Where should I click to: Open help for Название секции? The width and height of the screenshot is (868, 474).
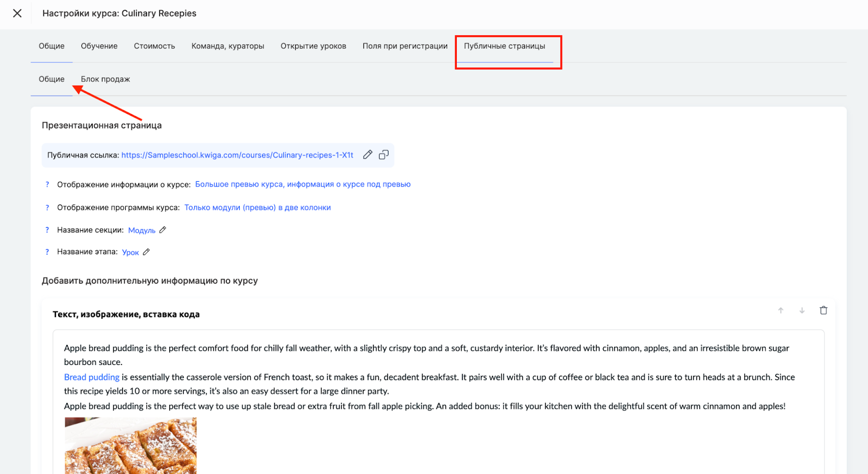click(x=47, y=230)
